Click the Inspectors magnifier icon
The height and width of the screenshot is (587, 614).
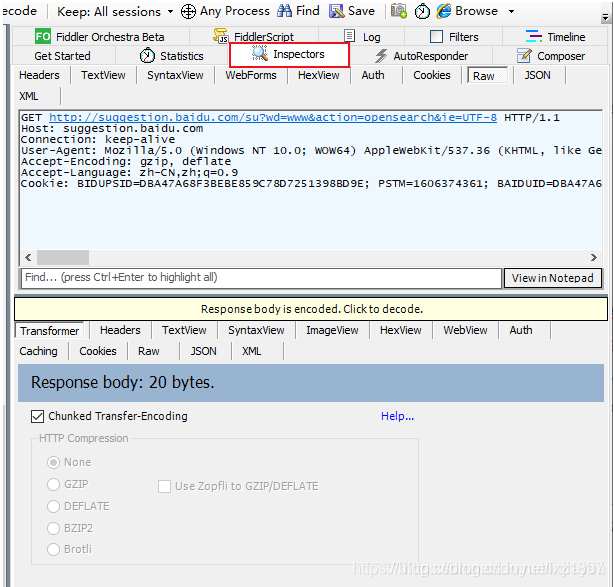[259, 53]
